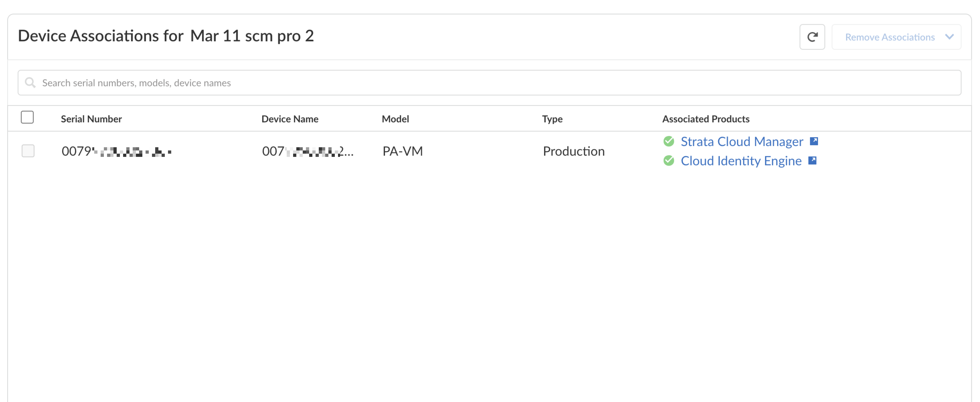Toggle the select-all header checkbox
The image size is (980, 402).
(27, 117)
